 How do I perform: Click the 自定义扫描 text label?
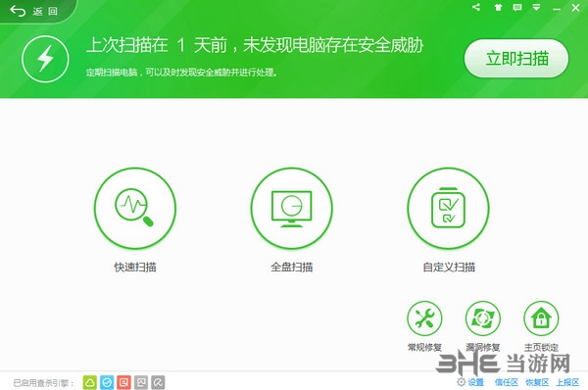click(449, 267)
